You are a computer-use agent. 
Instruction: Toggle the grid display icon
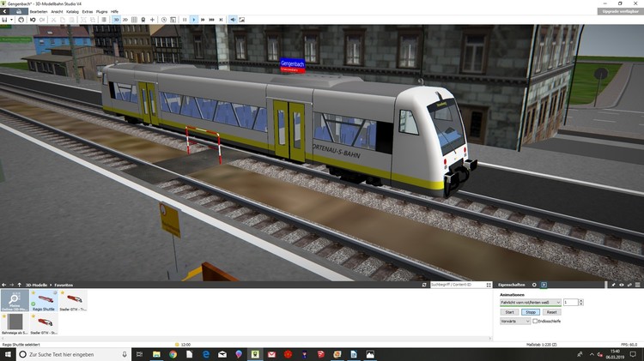click(x=134, y=20)
